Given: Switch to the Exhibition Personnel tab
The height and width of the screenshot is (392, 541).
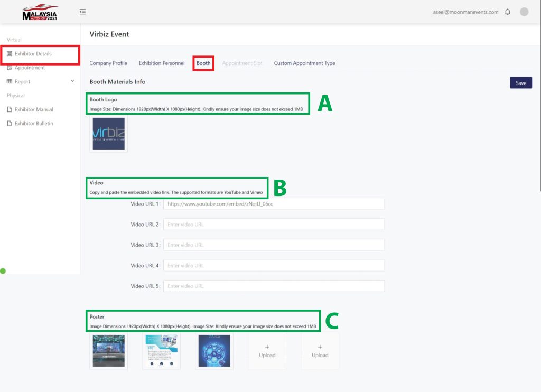Looking at the screenshot, I should 162,63.
